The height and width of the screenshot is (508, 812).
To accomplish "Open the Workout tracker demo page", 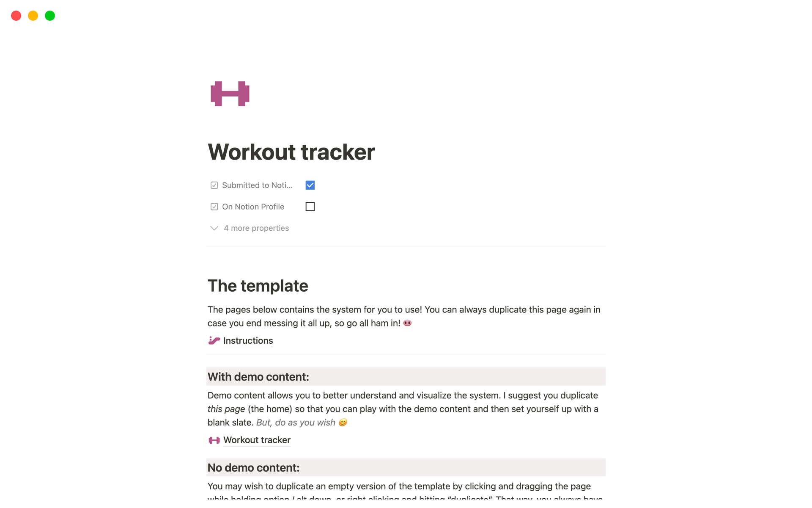I will (x=255, y=439).
